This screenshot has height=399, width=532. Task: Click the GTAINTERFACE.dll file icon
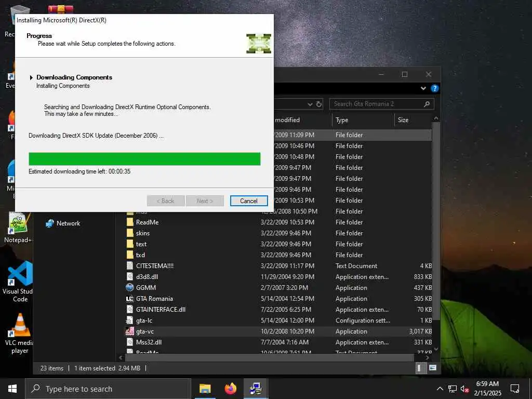tap(129, 310)
